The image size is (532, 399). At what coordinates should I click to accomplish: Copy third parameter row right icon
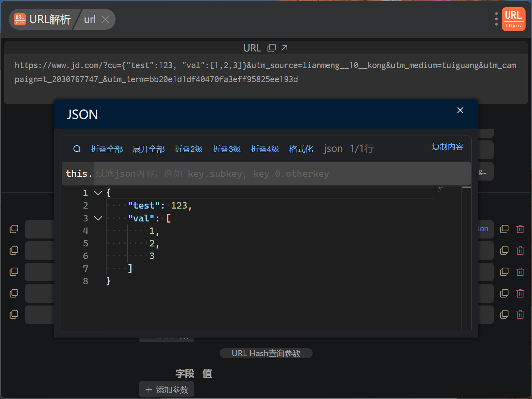(504, 272)
